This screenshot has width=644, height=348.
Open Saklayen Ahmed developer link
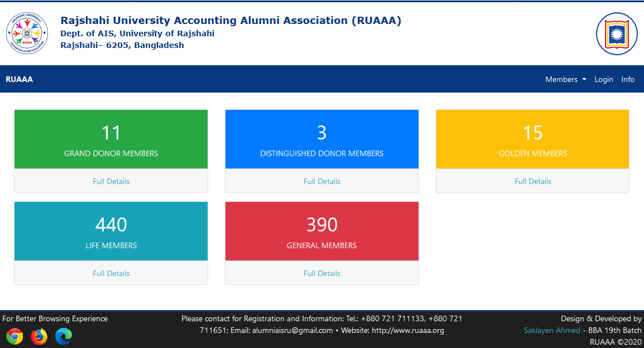pos(551,330)
